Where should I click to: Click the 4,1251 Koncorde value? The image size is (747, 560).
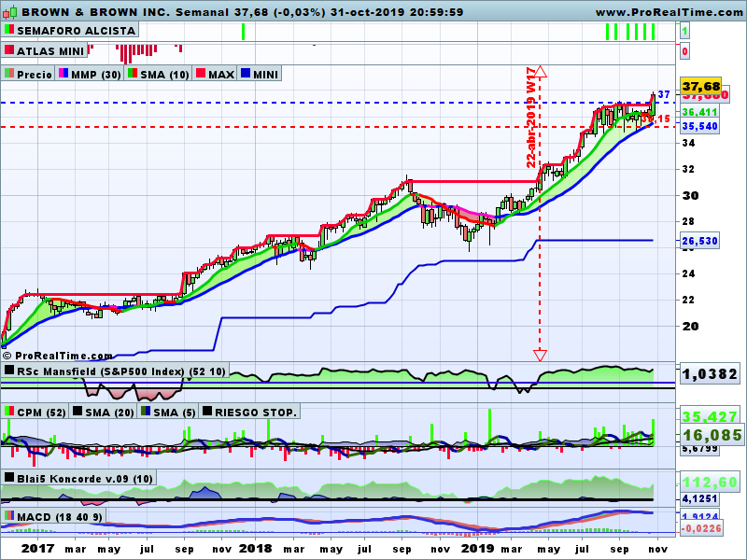(699, 498)
